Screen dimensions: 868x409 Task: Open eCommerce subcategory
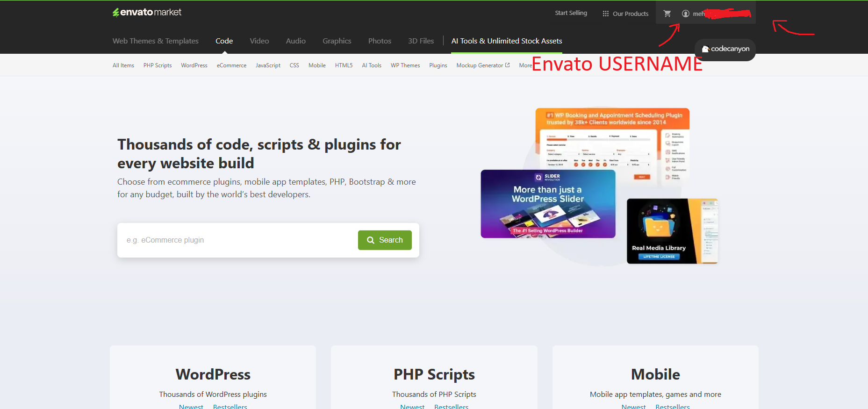(231, 65)
